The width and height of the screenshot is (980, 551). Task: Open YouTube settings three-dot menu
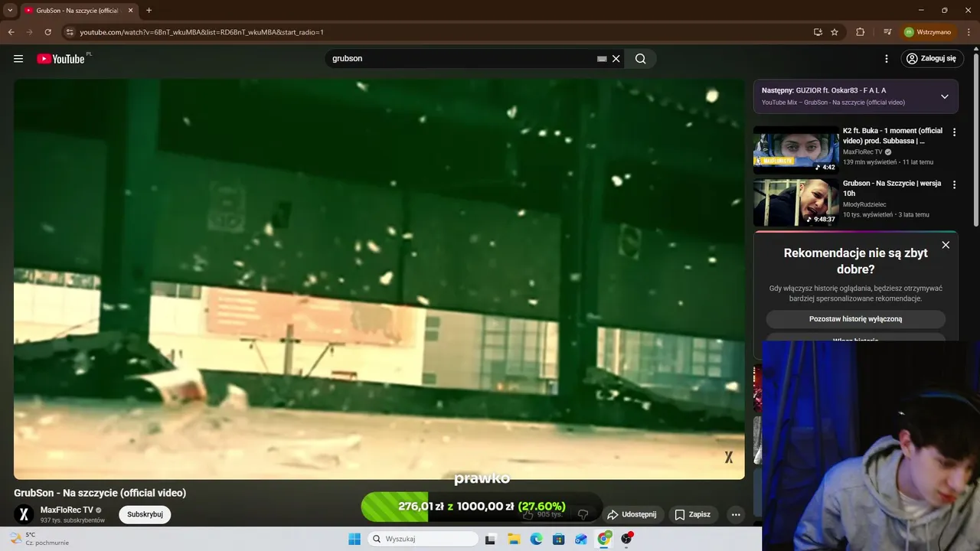[x=887, y=59]
